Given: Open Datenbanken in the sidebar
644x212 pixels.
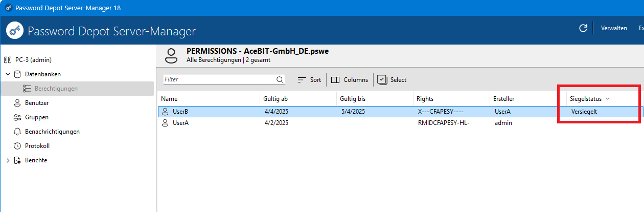Looking at the screenshot, I should pos(43,74).
